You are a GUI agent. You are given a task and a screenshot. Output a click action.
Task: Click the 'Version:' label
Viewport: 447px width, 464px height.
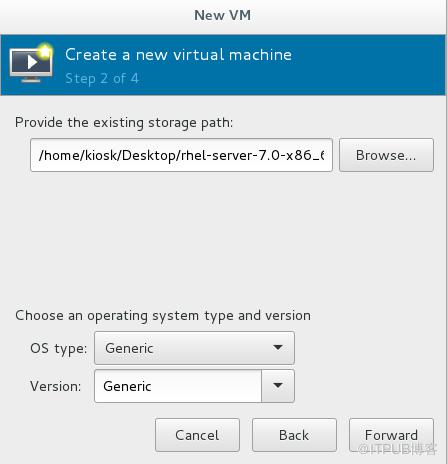coord(55,386)
